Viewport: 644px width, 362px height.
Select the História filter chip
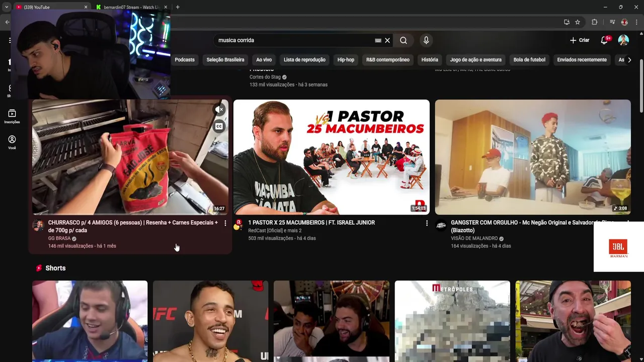[430, 60]
